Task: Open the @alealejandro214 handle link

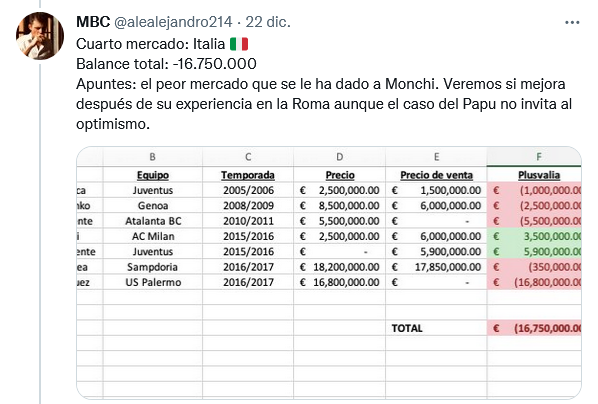Action: pyautogui.click(x=173, y=22)
